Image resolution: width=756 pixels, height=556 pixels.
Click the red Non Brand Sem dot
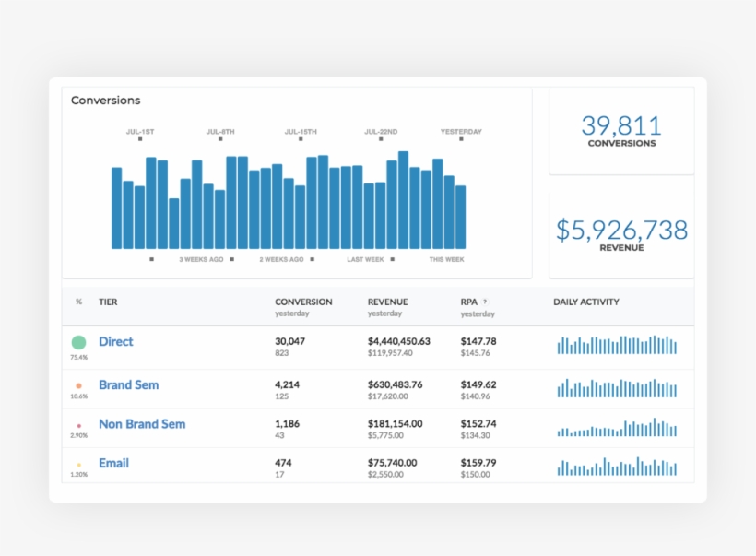tap(78, 425)
